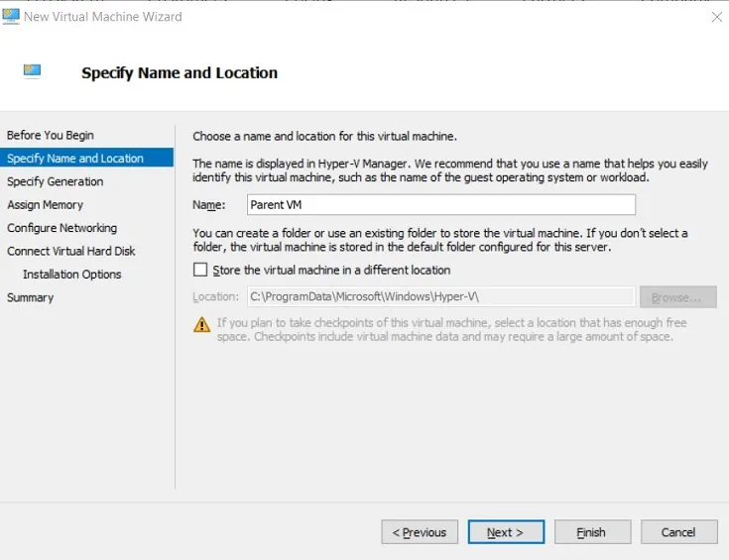Image resolution: width=729 pixels, height=560 pixels.
Task: Click the Name text field containing Parent VM
Action: [440, 205]
